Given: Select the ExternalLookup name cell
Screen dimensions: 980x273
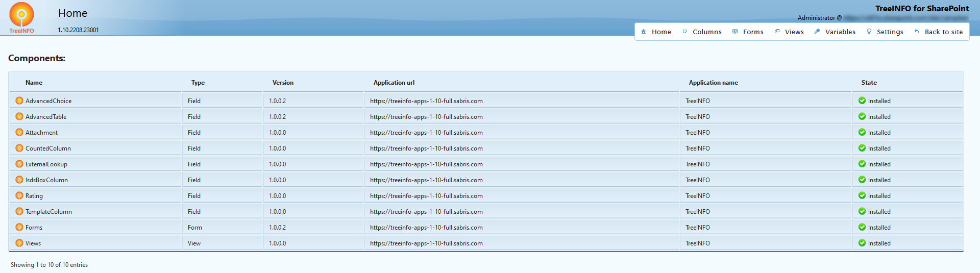Looking at the screenshot, I should [x=95, y=164].
